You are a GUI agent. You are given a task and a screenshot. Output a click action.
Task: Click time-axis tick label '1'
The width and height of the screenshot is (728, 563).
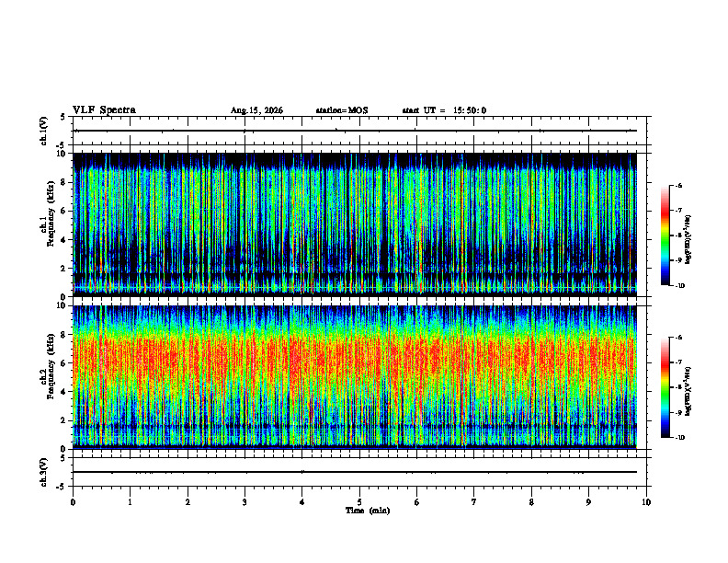130,502
